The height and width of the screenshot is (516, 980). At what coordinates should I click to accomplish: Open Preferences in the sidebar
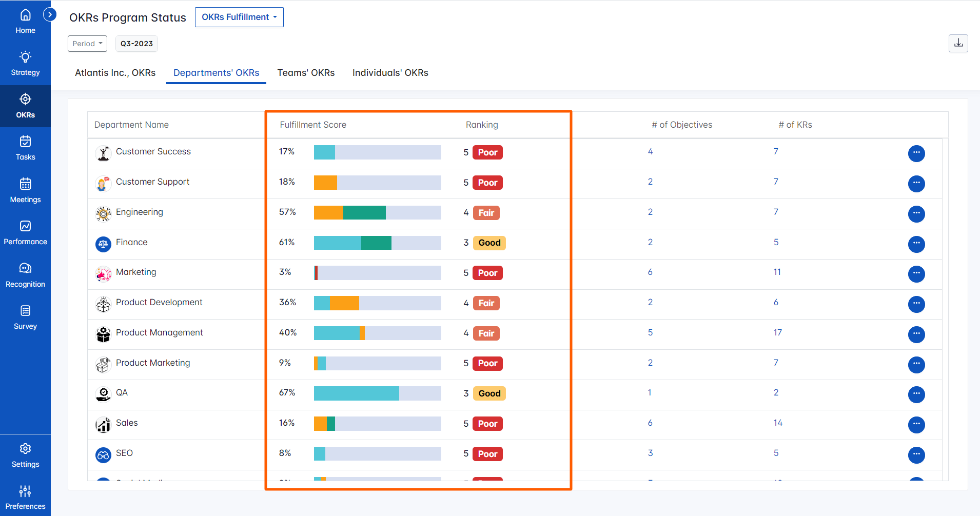[x=25, y=498]
